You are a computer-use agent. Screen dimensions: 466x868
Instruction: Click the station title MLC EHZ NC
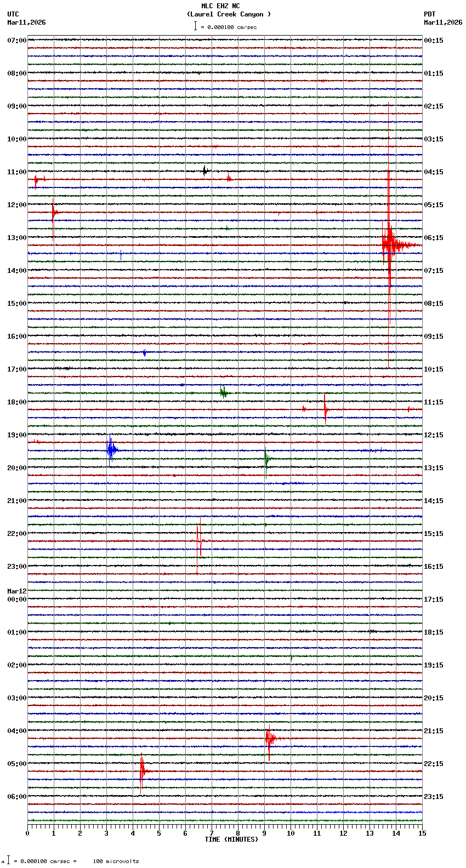click(x=220, y=6)
